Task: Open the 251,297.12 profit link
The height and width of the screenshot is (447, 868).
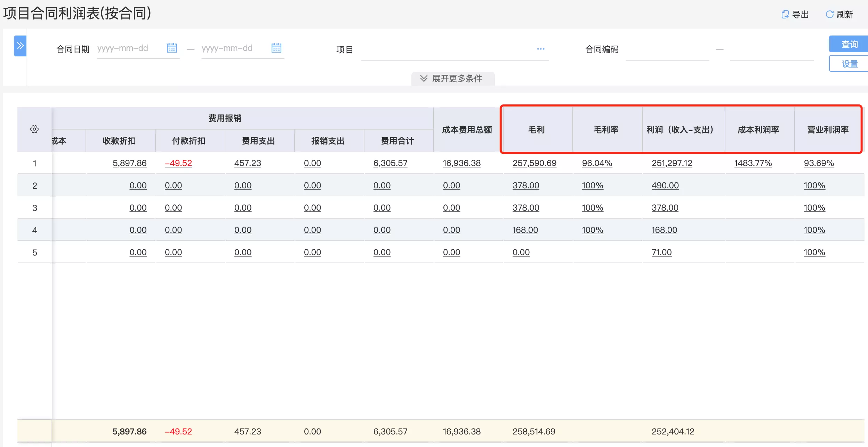Action: pos(672,163)
